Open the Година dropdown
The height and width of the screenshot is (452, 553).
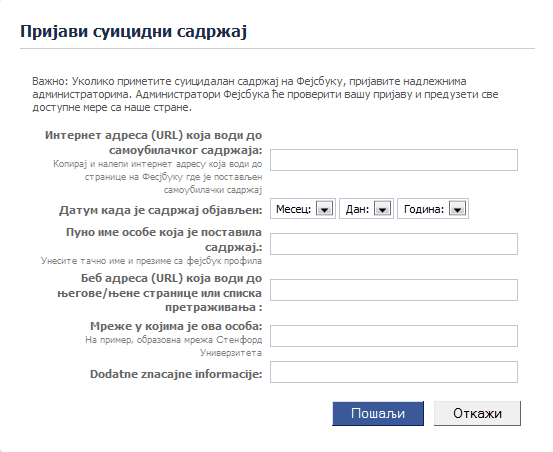(433, 209)
